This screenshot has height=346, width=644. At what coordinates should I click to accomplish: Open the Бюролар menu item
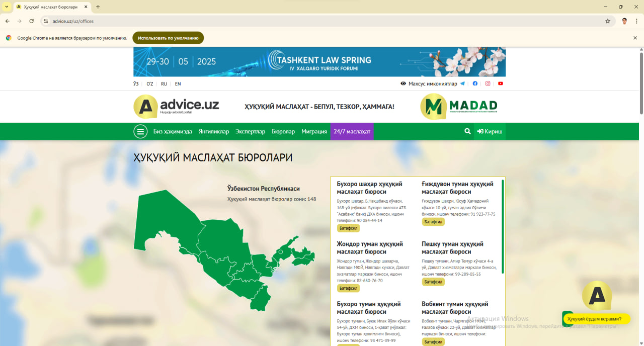pos(283,131)
